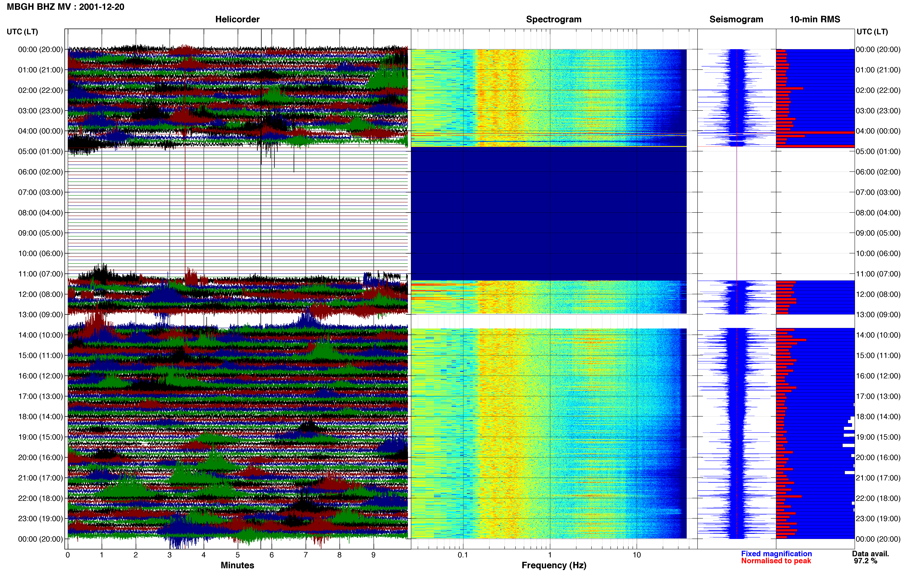The image size is (924, 578).
Task: Click '18:00 (14:00)' on the RMS-side time axis
Action: (878, 417)
